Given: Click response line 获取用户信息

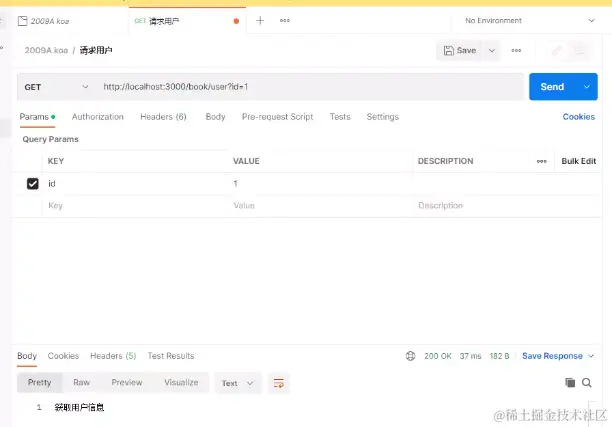Looking at the screenshot, I should 79,407.
